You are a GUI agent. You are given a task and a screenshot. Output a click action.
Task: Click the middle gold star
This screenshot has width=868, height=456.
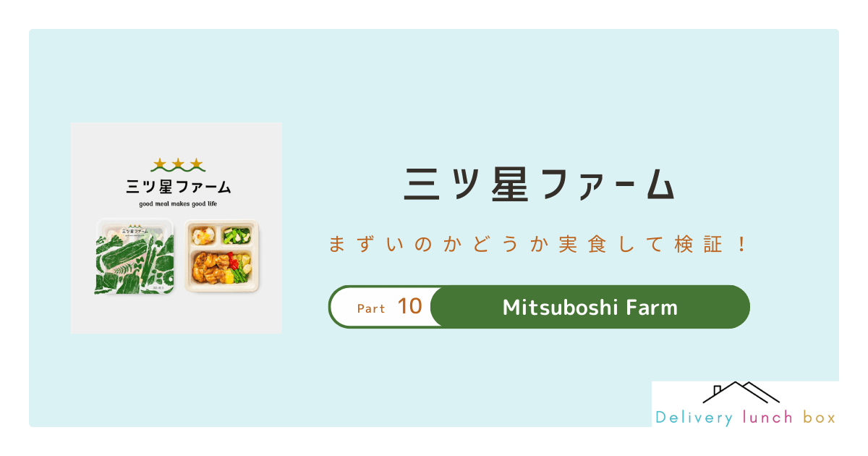[x=178, y=163]
